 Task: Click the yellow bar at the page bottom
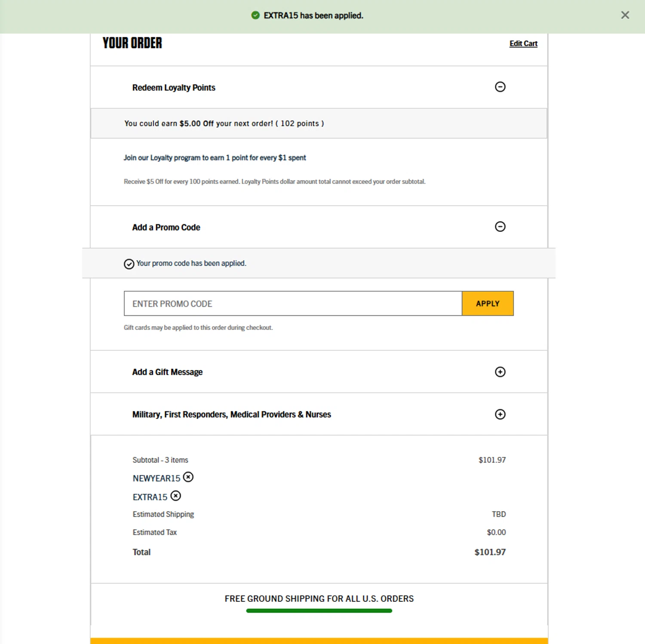pos(319,641)
